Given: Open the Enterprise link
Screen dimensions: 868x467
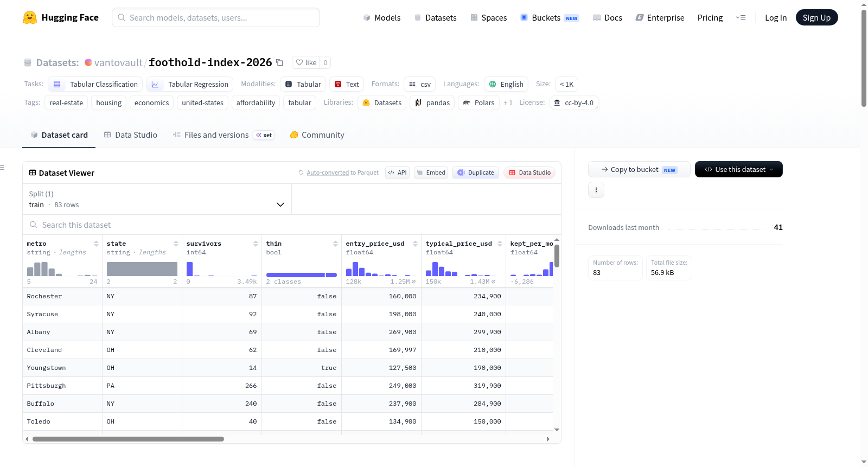Looking at the screenshot, I should [660, 17].
